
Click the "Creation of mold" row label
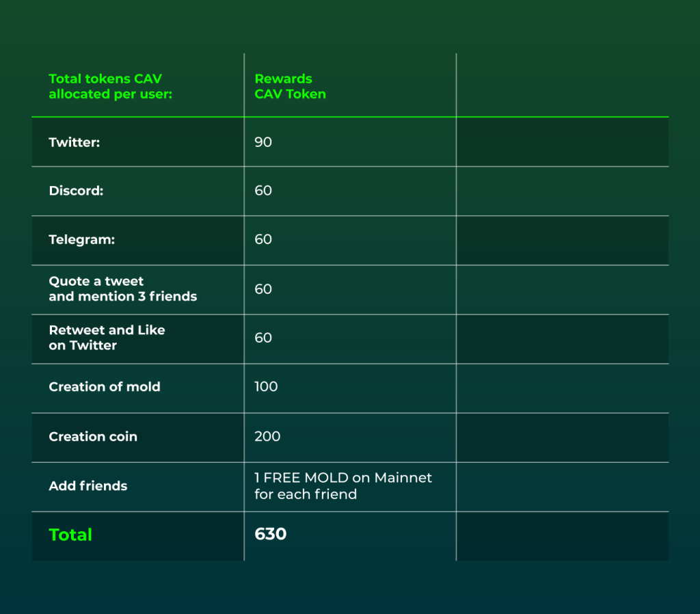pyautogui.click(x=105, y=387)
